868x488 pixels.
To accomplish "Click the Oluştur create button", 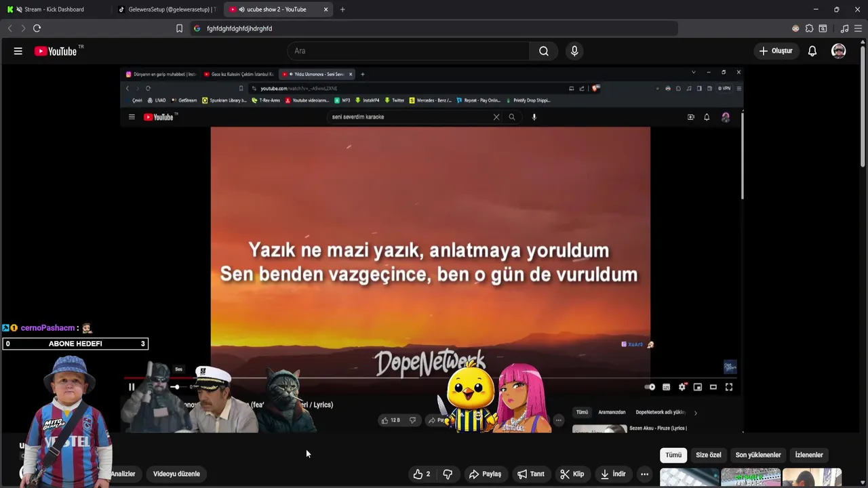I will point(776,51).
